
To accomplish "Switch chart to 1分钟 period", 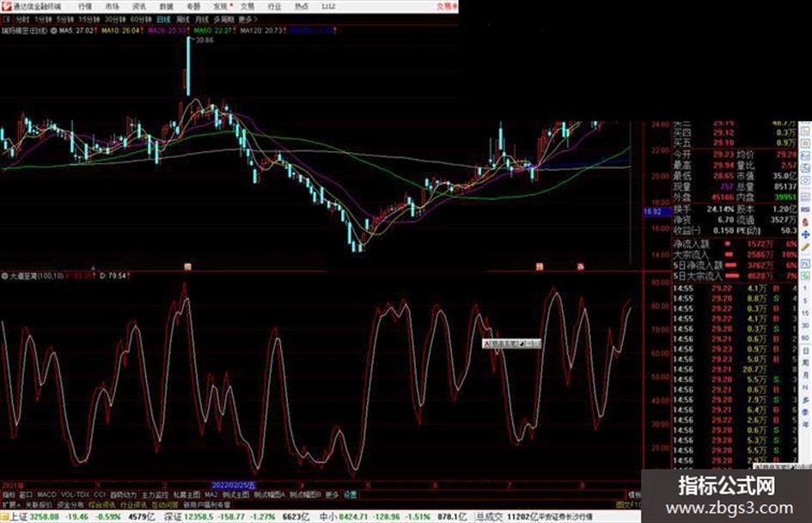I will click(x=43, y=20).
